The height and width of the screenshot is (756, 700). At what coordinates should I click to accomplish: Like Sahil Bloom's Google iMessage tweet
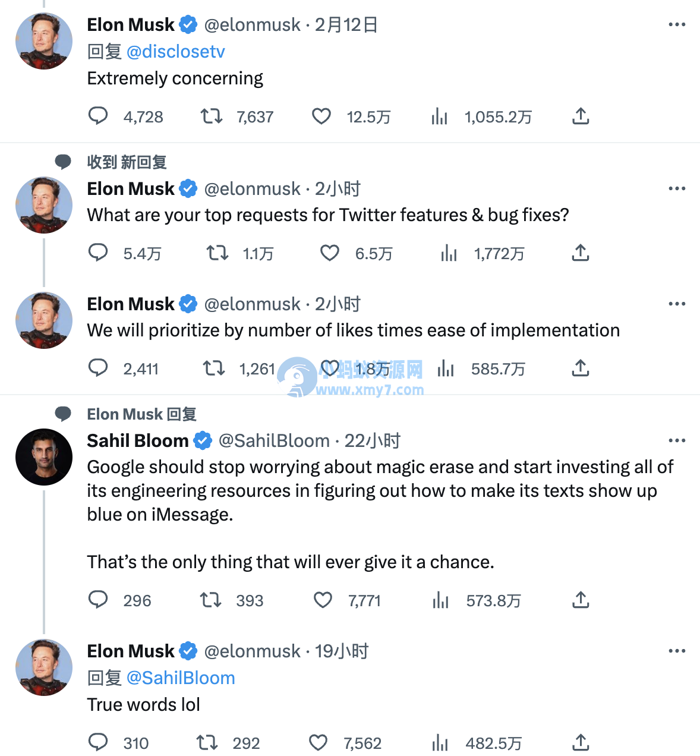point(323,600)
